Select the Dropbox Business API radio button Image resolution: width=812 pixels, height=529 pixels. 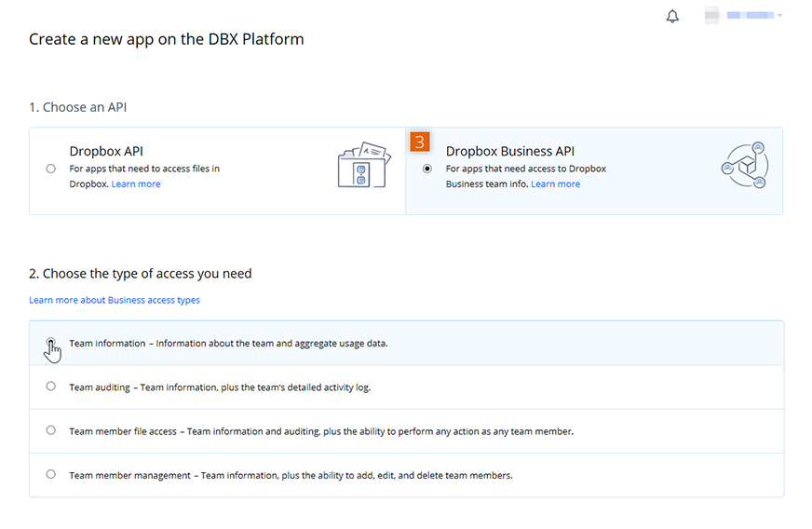[x=427, y=169]
